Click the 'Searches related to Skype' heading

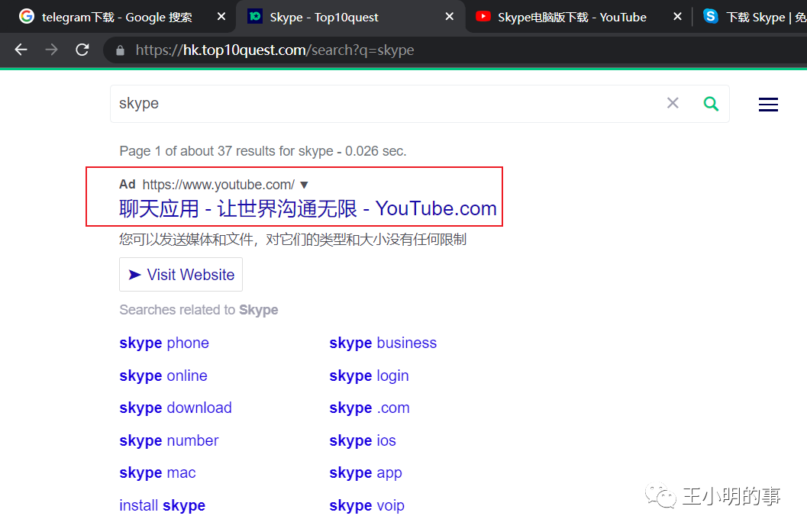(199, 310)
